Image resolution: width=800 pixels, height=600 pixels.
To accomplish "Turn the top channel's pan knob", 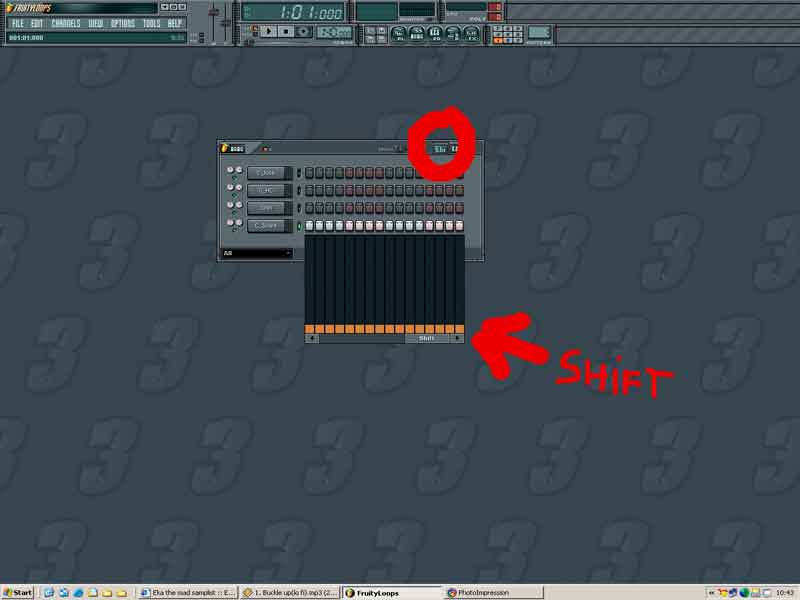I will click(x=230, y=170).
